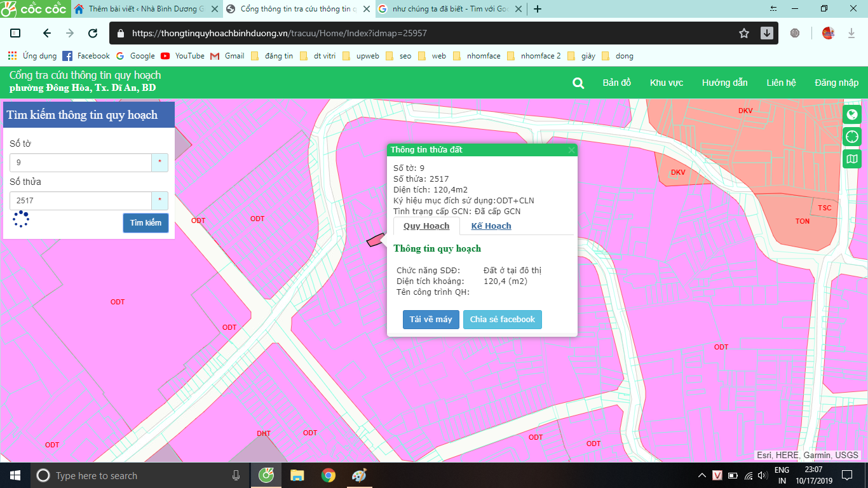This screenshot has width=868, height=488.
Task: Close the Thông tin thửa đất popup
Action: coord(571,150)
